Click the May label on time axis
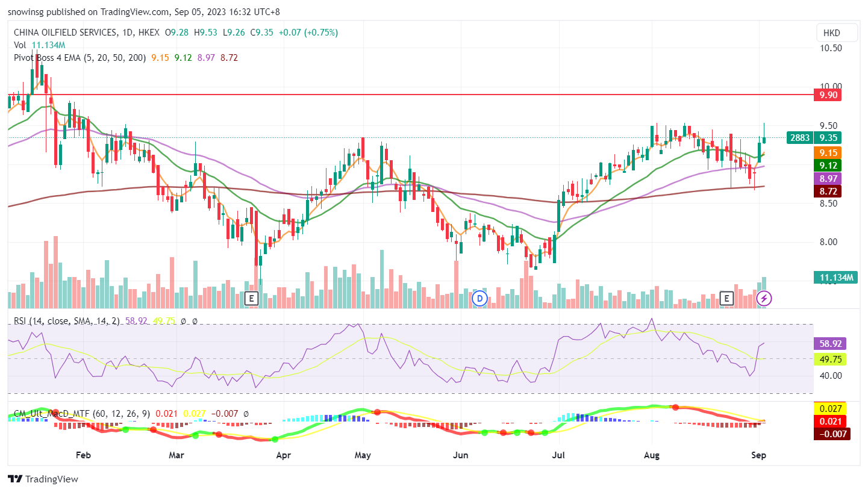868x492 pixels. tap(363, 456)
